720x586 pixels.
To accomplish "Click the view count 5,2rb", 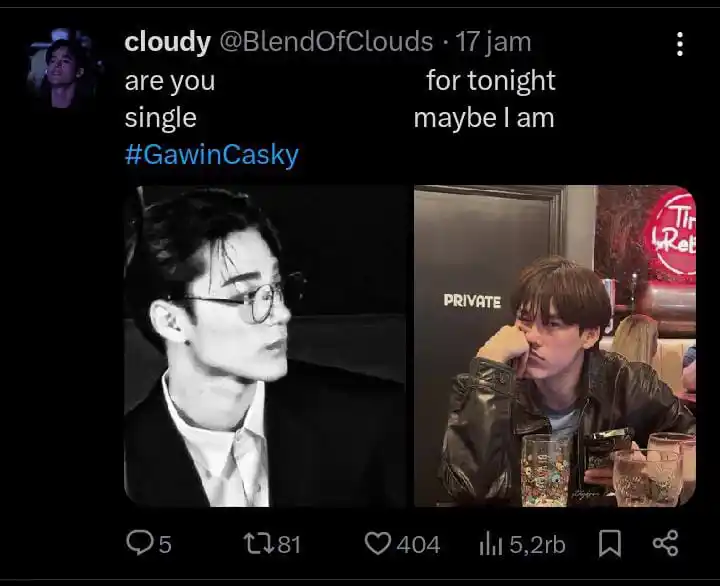I will (537, 544).
